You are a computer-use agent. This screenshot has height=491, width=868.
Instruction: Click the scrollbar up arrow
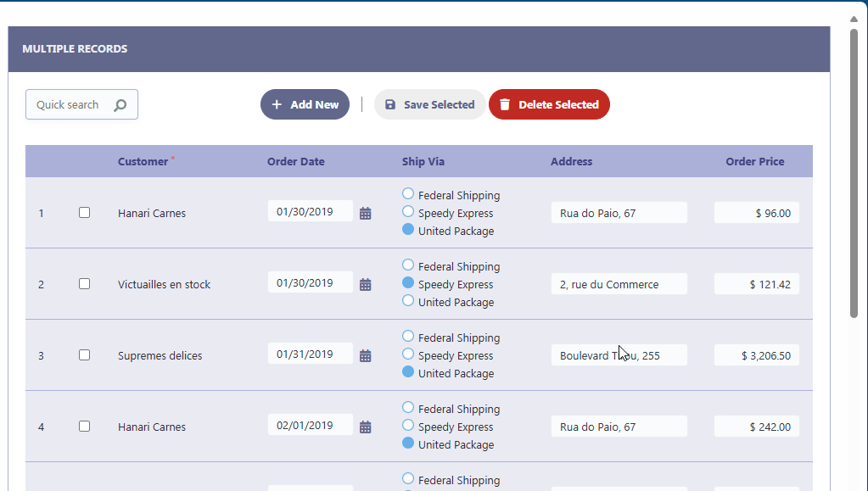854,18
